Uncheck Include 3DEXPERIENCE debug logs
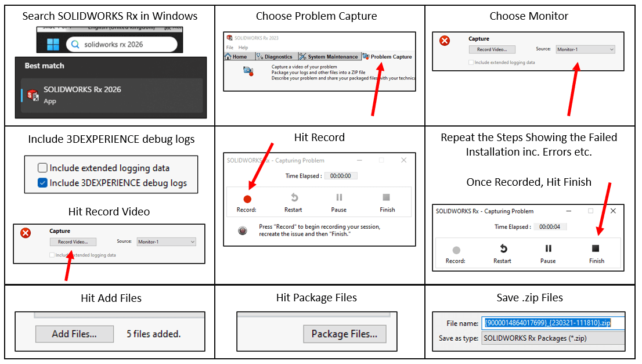This screenshot has height=364, width=642. tap(42, 183)
